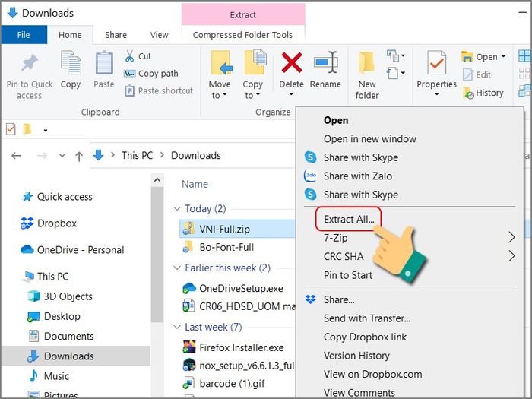
Task: Expand the Properties dropdown arrow
Action: pos(437,94)
